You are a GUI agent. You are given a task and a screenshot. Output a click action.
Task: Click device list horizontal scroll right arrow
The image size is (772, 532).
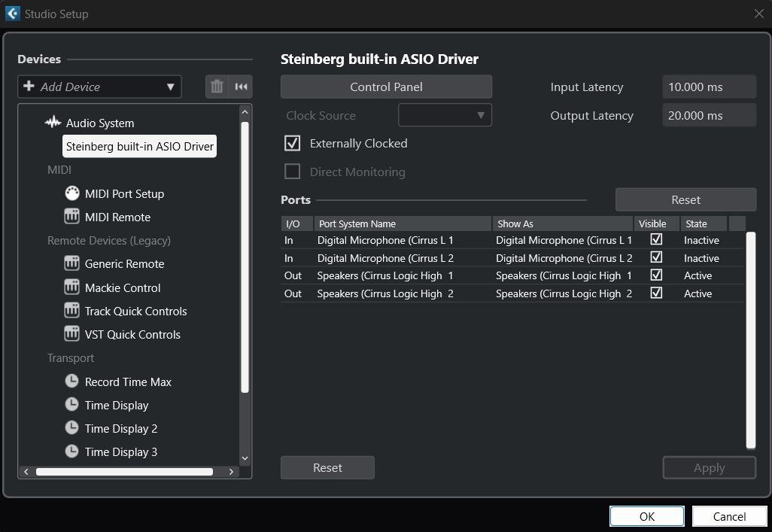231,471
